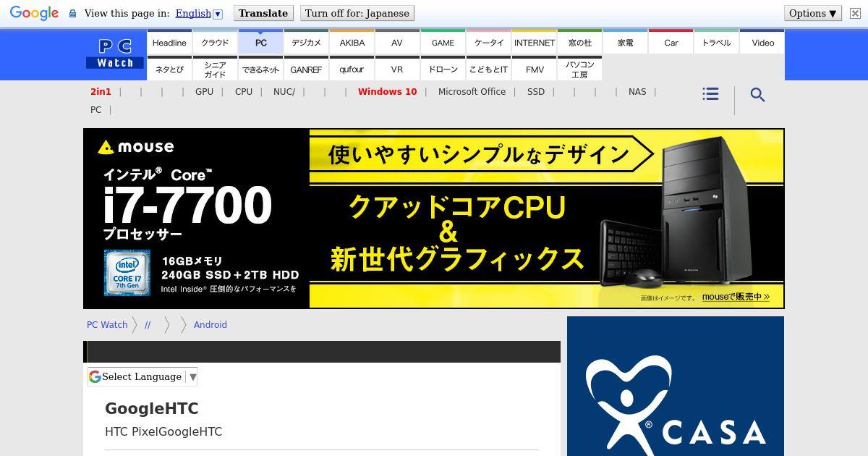Image resolution: width=868 pixels, height=456 pixels.
Task: Open the Select Language dropdown
Action: (142, 376)
